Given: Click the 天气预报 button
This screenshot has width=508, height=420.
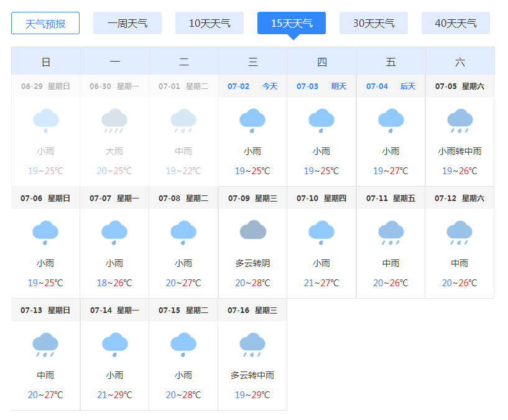Looking at the screenshot, I should [45, 23].
